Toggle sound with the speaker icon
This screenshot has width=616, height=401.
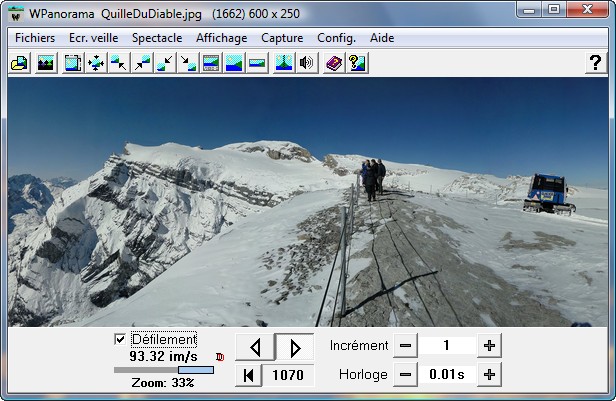[306, 63]
